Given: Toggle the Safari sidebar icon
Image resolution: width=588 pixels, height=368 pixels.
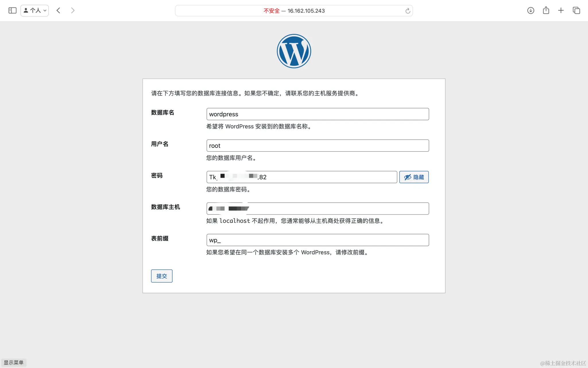Looking at the screenshot, I should (x=12, y=11).
